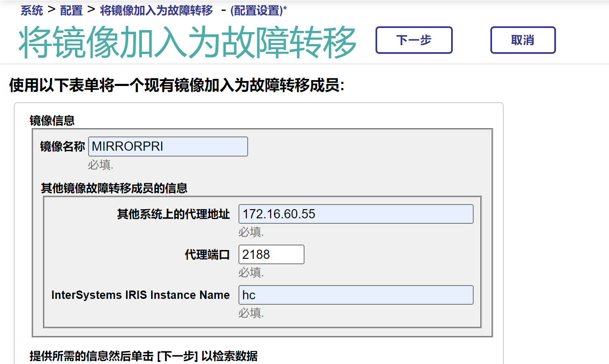Select the 代理端口 field showing 2188

(x=271, y=255)
